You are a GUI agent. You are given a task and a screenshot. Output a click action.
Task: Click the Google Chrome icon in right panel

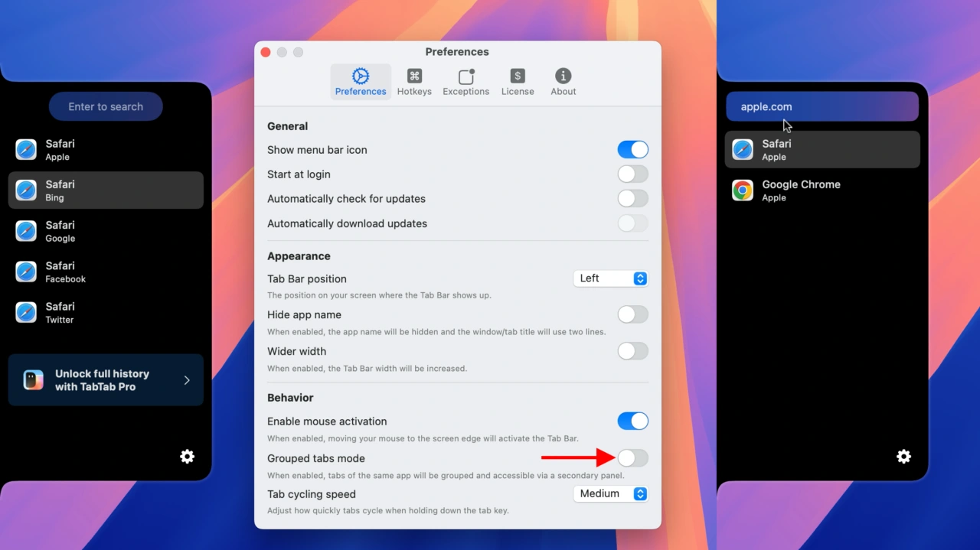click(x=742, y=190)
